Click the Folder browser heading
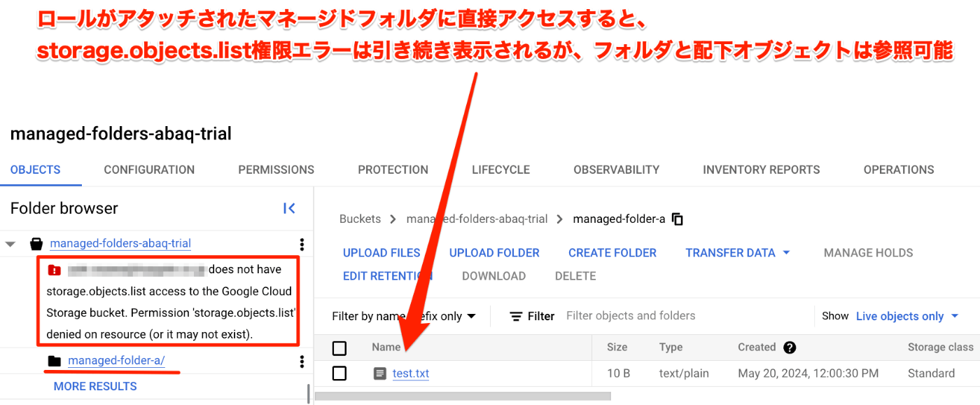This screenshot has width=980, height=405. (64, 208)
